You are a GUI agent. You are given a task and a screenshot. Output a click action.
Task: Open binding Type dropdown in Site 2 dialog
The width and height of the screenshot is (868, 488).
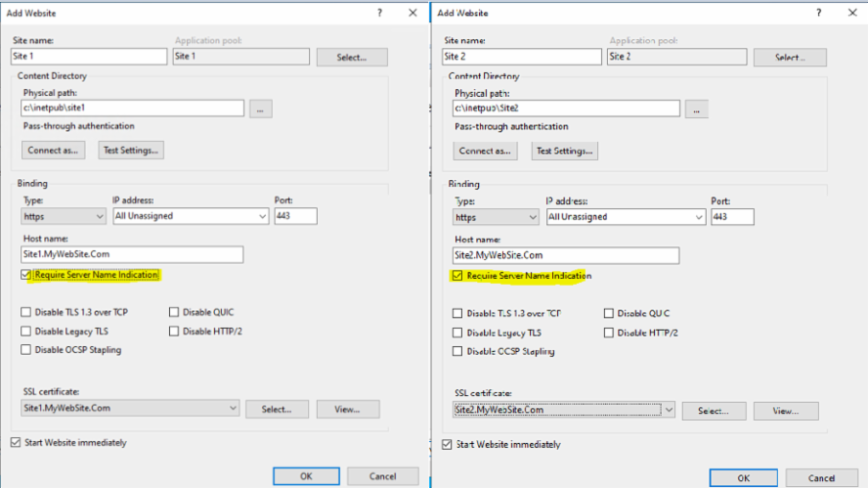(x=496, y=217)
